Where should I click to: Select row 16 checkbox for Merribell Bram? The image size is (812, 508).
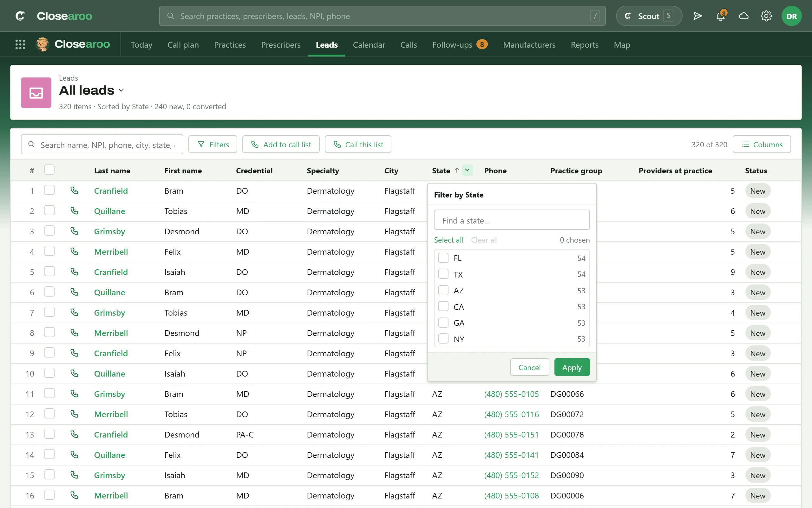point(49,495)
